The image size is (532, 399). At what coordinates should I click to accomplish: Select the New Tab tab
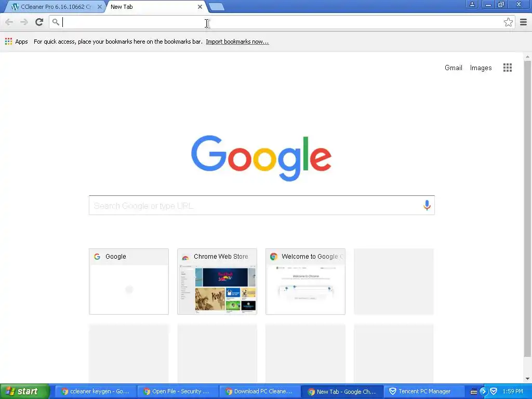click(156, 7)
